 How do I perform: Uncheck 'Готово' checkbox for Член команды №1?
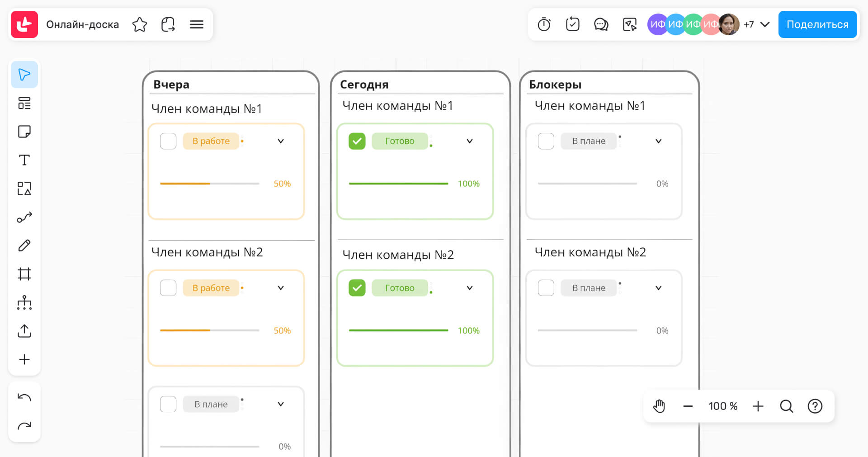(357, 141)
